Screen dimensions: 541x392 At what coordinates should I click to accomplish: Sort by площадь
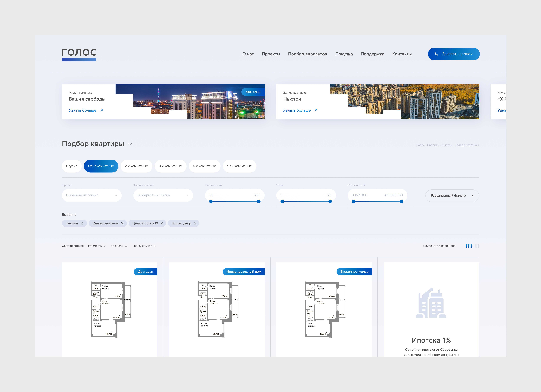point(117,246)
